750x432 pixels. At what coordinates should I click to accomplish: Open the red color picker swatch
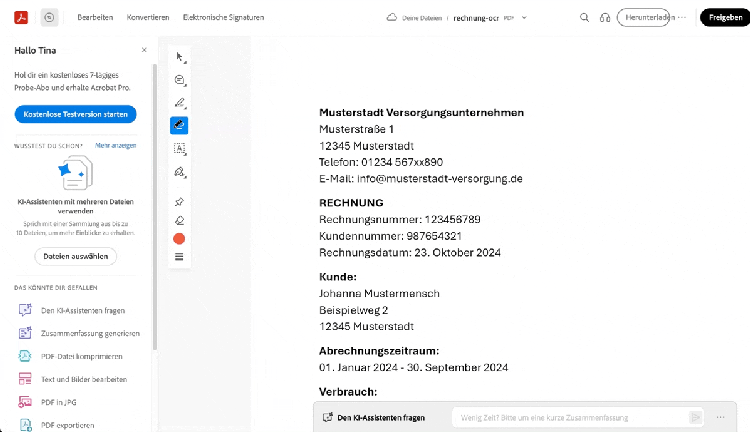(179, 239)
